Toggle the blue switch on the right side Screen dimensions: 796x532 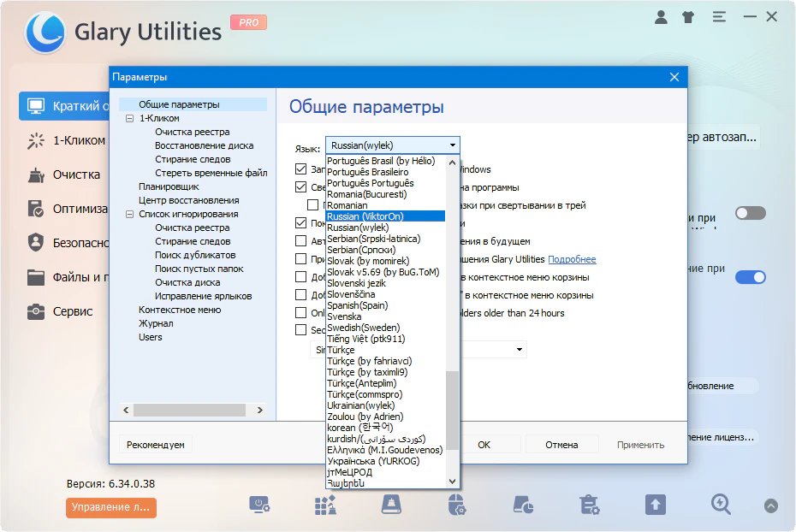(x=751, y=277)
